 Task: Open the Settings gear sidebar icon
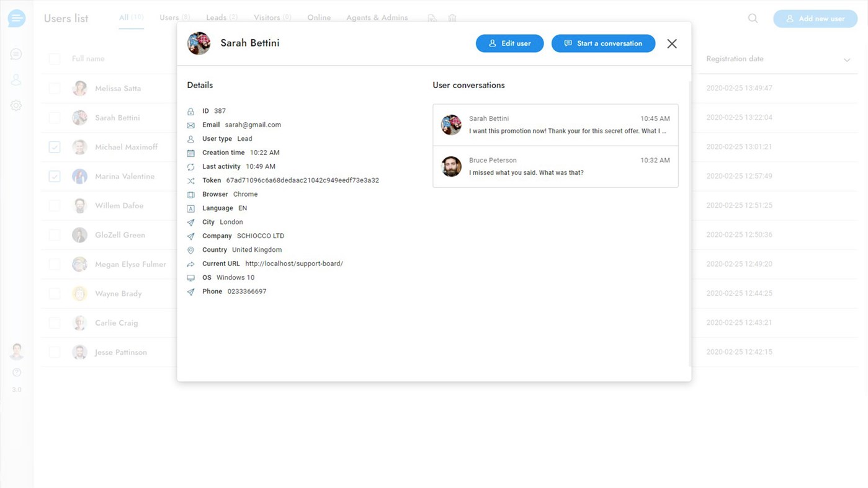point(16,105)
